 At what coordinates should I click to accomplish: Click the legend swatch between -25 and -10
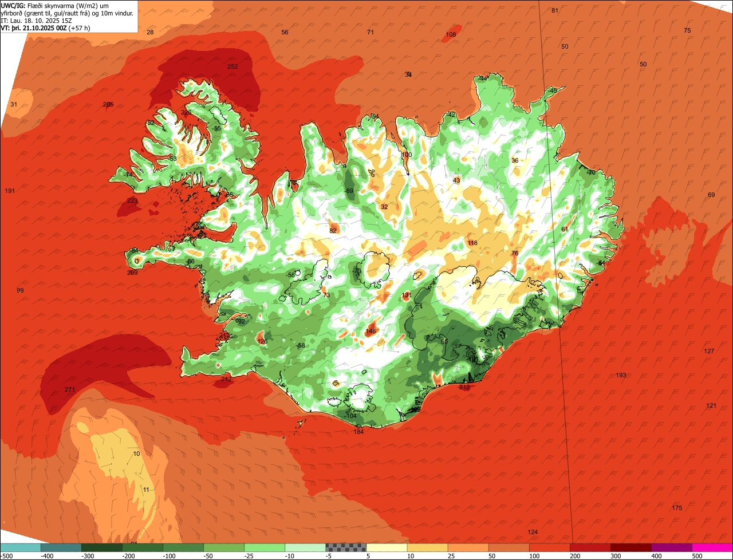pyautogui.click(x=265, y=547)
